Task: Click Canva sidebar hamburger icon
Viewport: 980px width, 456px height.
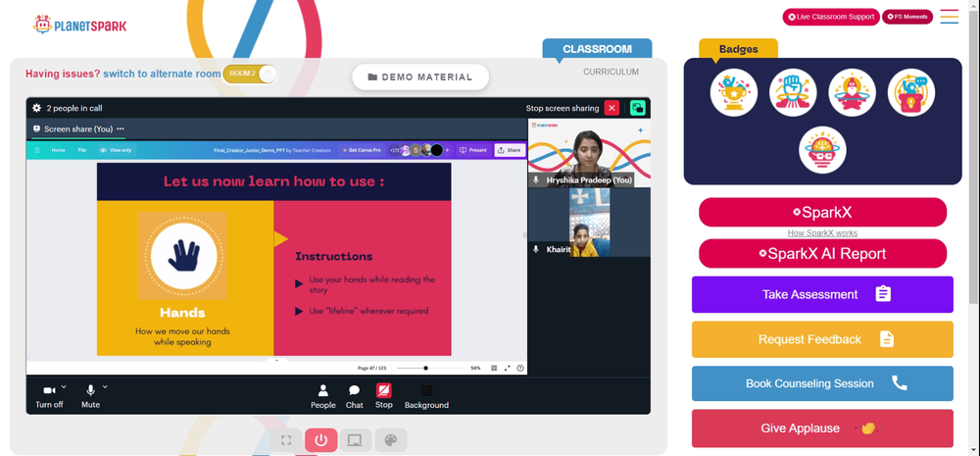Action: click(x=37, y=150)
